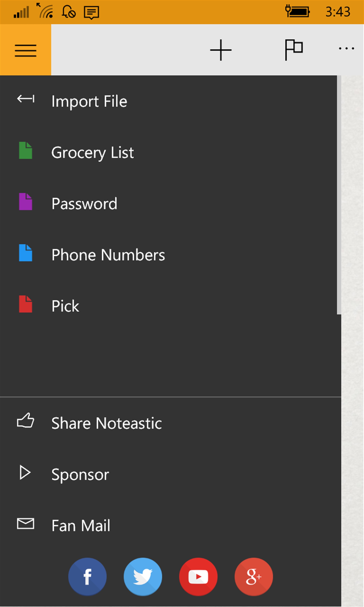Select Import File menu entry
The width and height of the screenshot is (364, 607).
89,101
